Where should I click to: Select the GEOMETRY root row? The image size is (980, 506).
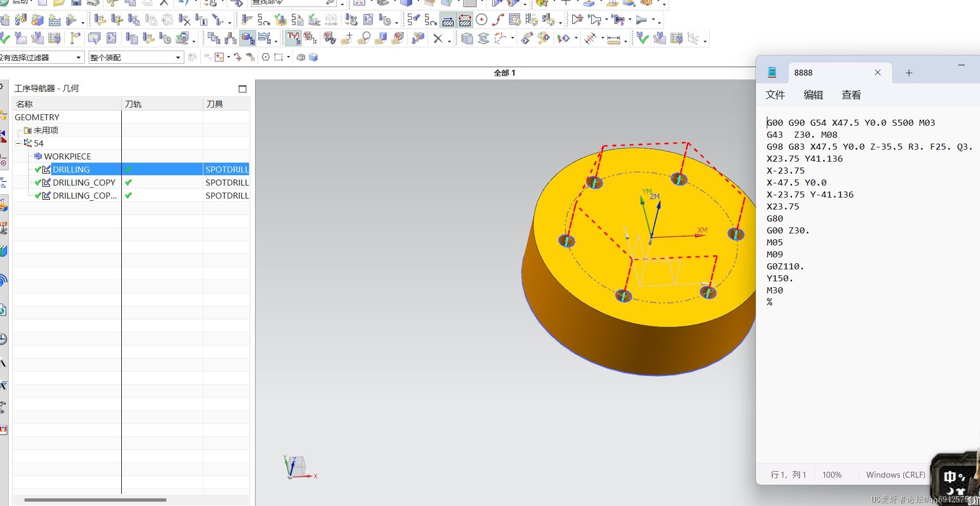coord(131,117)
